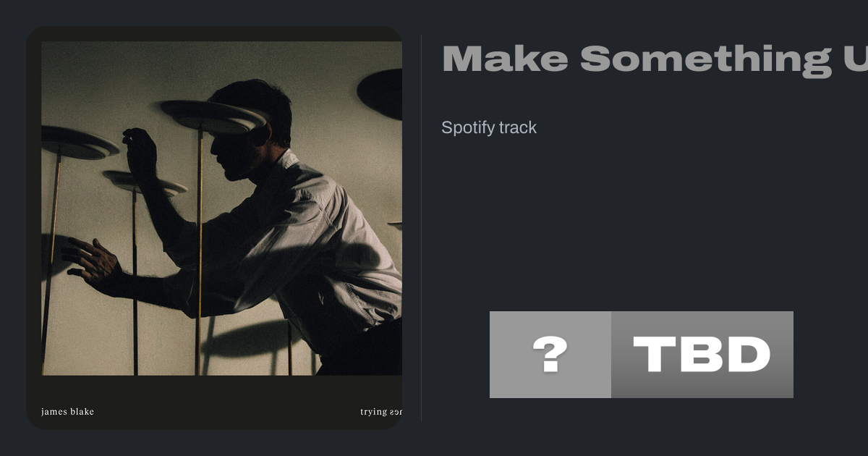Click the dark plate in cover's top-right corner
The width and height of the screenshot is (868, 456).
coord(380,94)
